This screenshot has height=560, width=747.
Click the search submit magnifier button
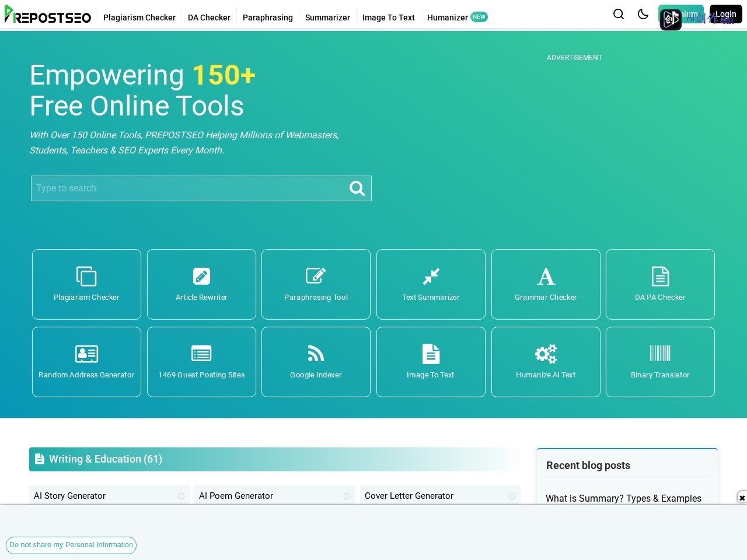pos(357,188)
